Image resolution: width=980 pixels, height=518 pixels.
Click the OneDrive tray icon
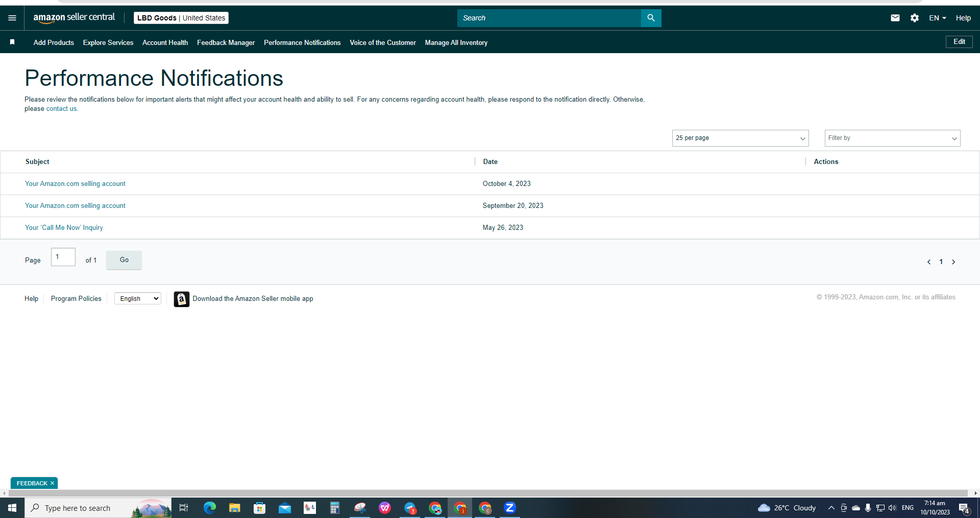click(856, 508)
